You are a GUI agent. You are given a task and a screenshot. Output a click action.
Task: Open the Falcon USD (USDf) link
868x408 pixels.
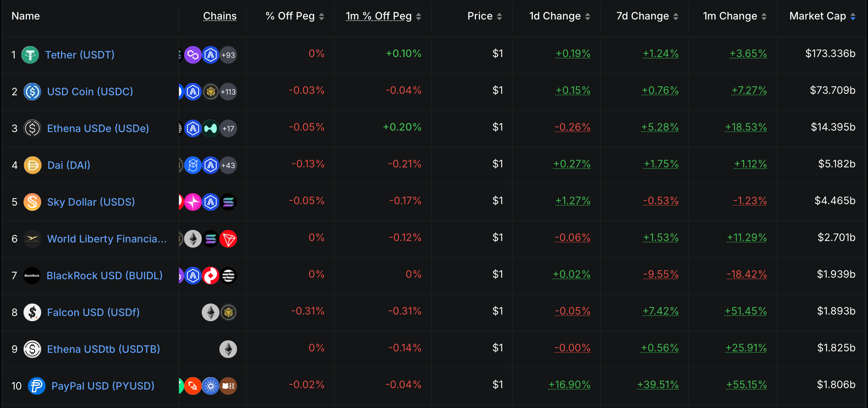coord(93,312)
